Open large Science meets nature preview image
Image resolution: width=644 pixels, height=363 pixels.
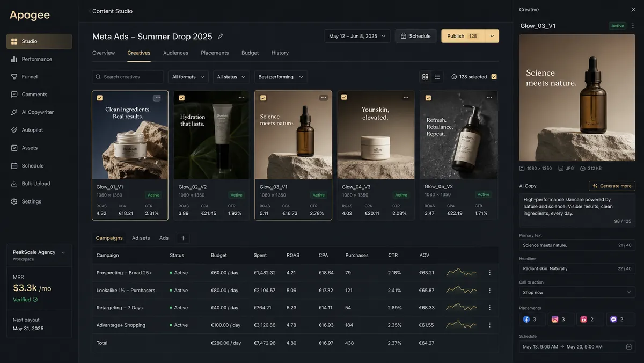(x=577, y=98)
